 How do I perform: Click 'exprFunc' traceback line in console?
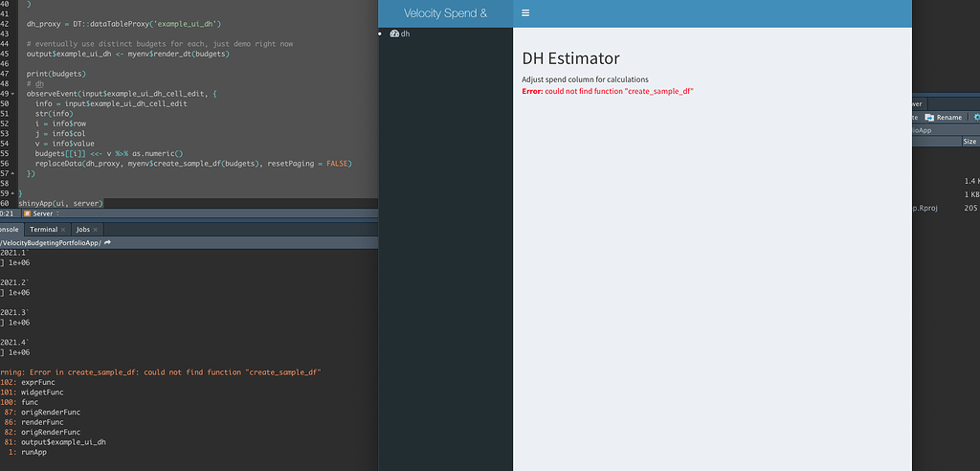pyautogui.click(x=38, y=382)
